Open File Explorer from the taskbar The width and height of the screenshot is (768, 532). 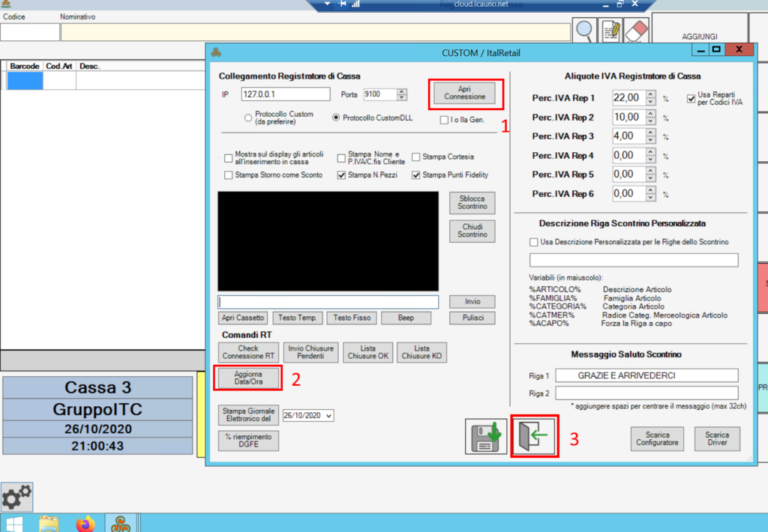(x=49, y=522)
